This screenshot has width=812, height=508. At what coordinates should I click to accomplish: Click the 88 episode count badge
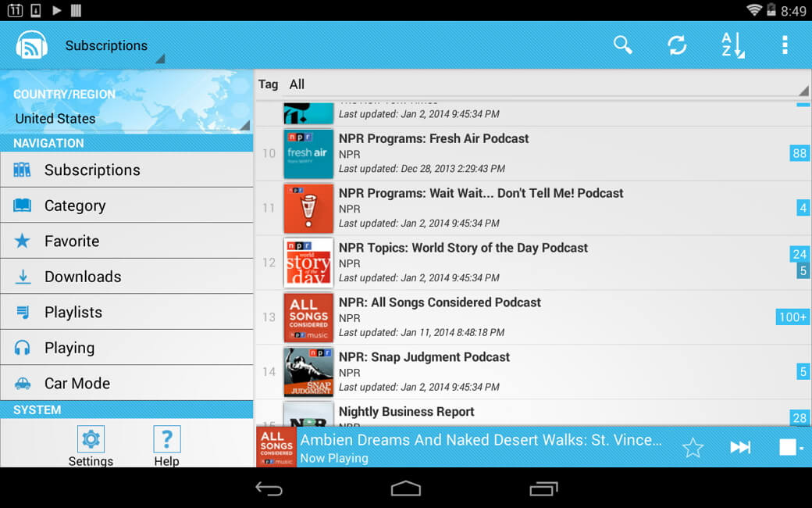(799, 153)
